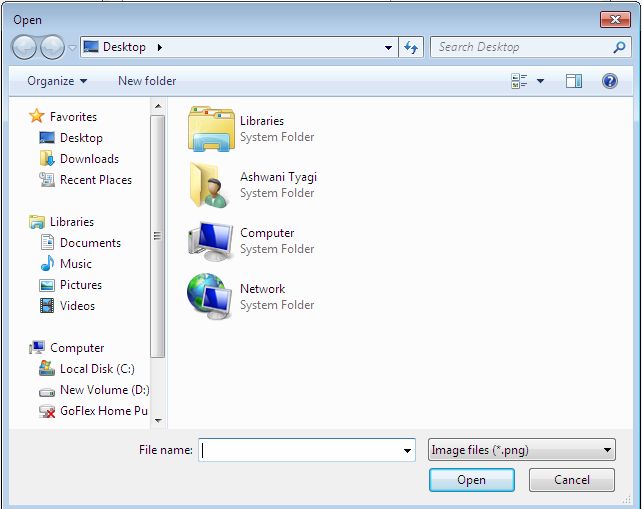Open New Volume (D:)
This screenshot has height=509, width=642.
click(104, 390)
